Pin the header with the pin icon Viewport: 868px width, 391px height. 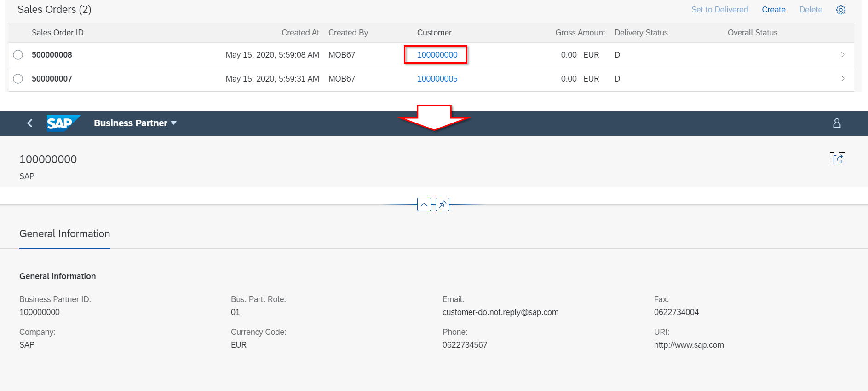click(443, 204)
